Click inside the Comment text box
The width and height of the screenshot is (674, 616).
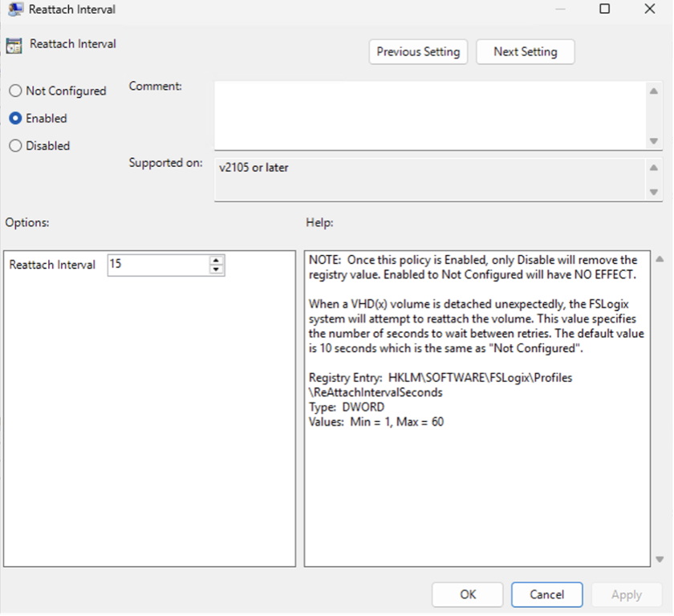430,115
